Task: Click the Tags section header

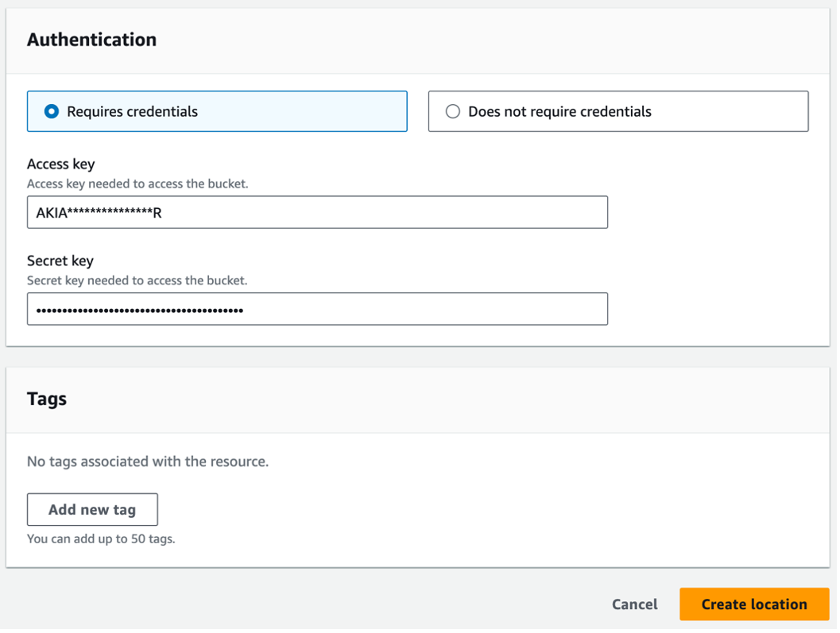Action: 46,398
